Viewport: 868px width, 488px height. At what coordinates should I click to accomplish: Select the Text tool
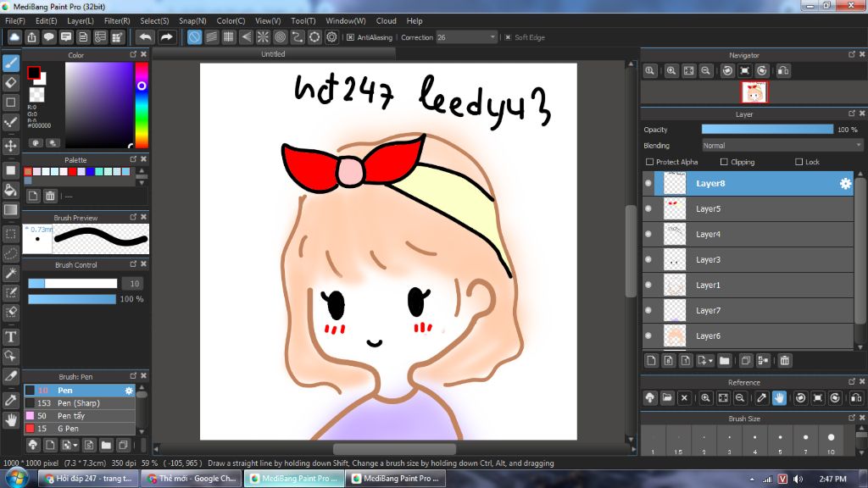point(11,337)
